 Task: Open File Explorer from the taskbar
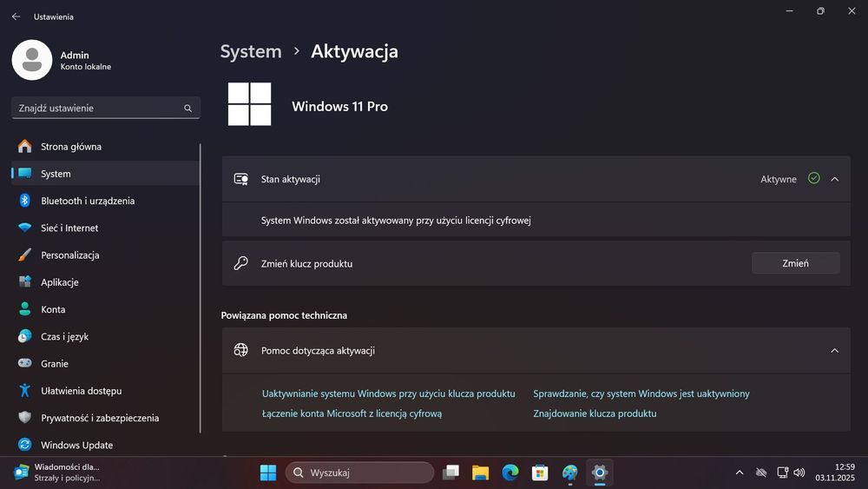coord(481,472)
